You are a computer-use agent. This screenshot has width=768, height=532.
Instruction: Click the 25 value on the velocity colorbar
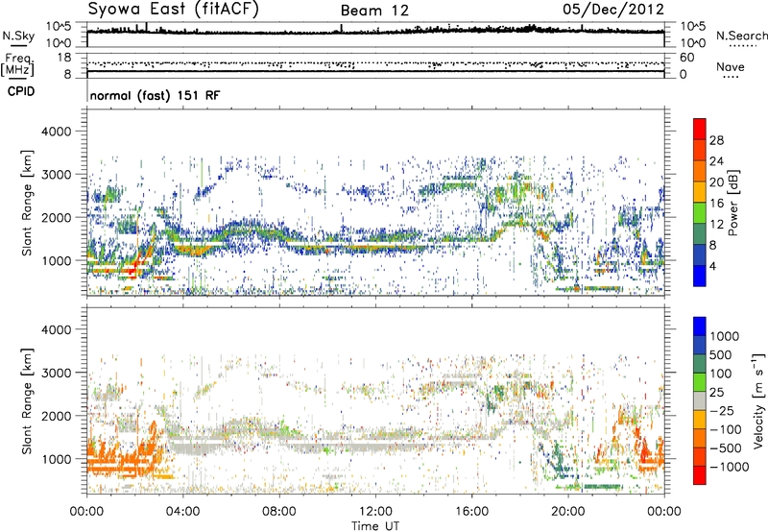click(x=719, y=392)
